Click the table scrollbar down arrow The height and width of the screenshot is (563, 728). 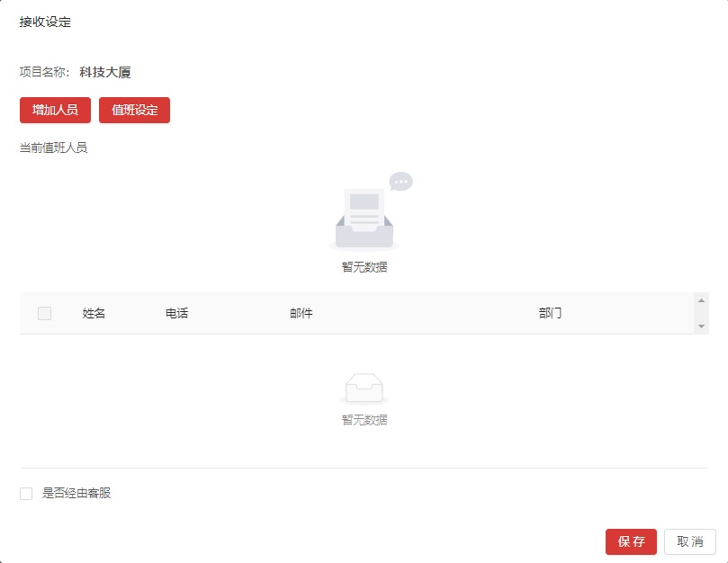pyautogui.click(x=701, y=326)
